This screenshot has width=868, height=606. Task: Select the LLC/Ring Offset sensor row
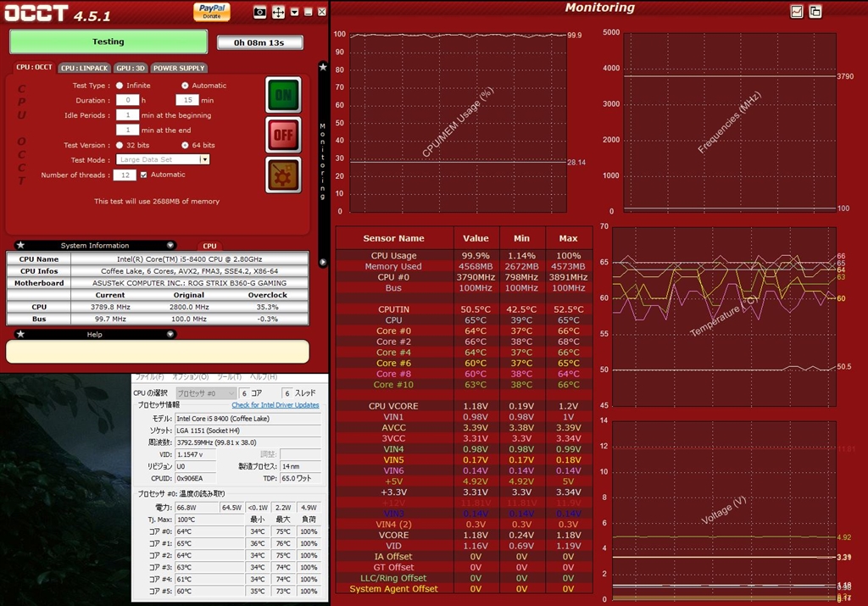(x=464, y=578)
